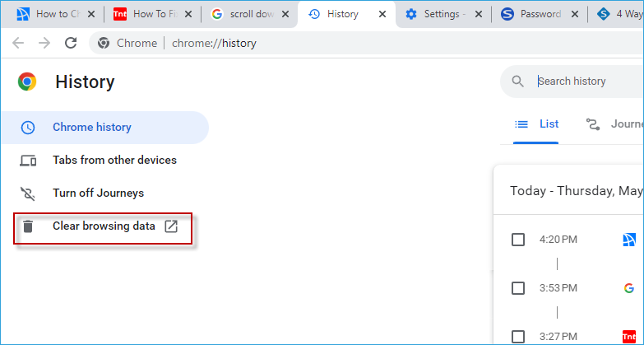Viewport: 644px width, 345px height.
Task: Check the 3:27 PM history entry checkbox
Action: [x=518, y=337]
